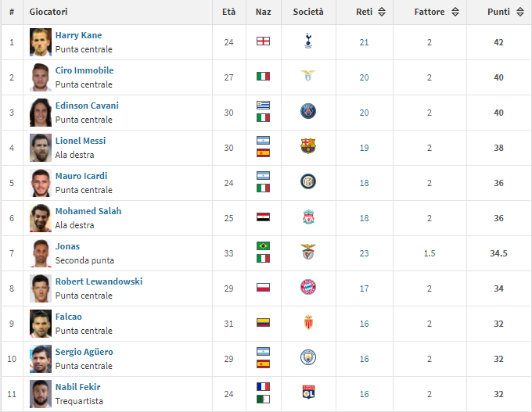Open the Manchester City crest
This screenshot has height=412, width=532.
(x=308, y=357)
